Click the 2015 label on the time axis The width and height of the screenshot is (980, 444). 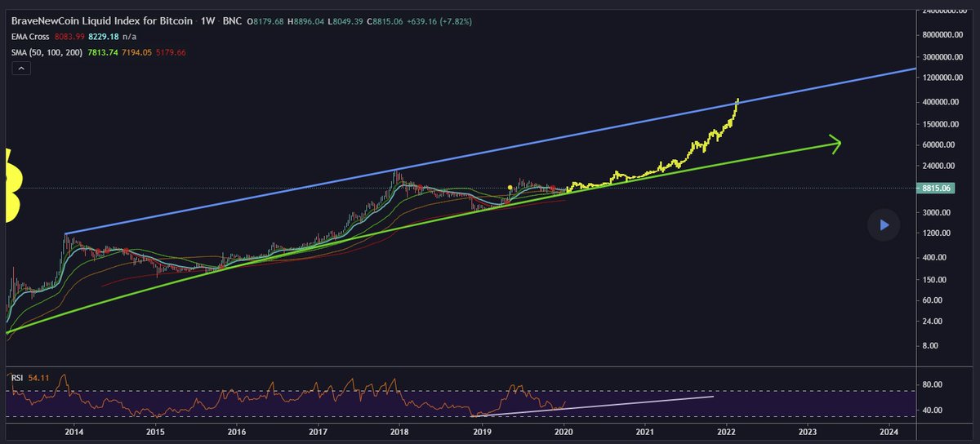click(154, 431)
